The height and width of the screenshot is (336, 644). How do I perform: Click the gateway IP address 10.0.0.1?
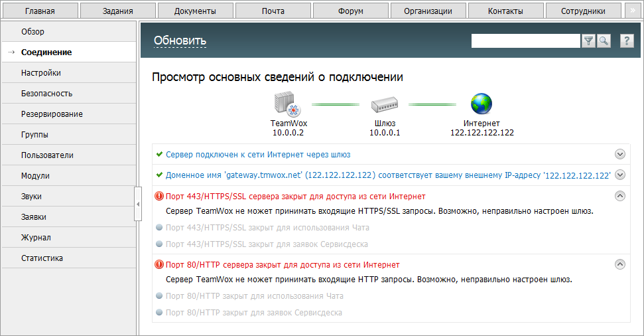click(x=385, y=132)
